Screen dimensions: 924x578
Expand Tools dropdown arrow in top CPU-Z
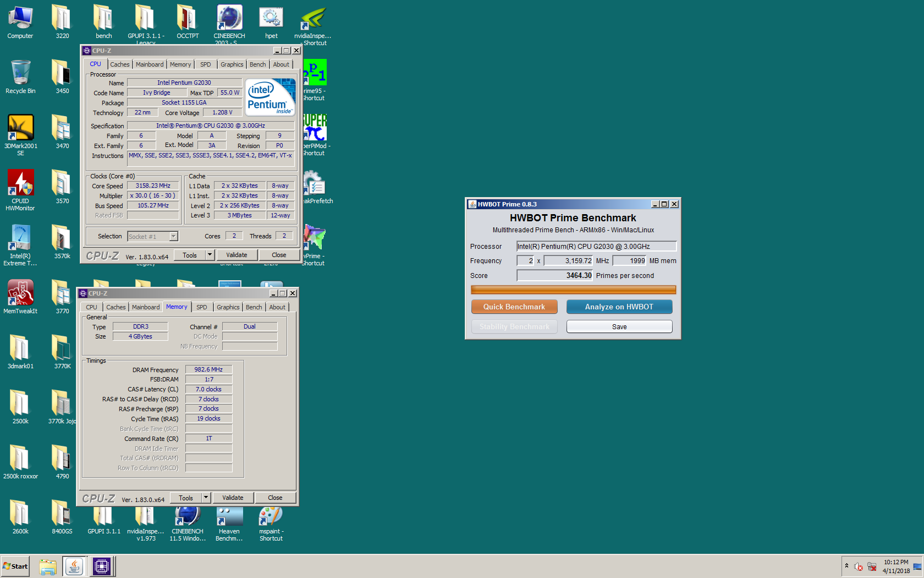[210, 255]
